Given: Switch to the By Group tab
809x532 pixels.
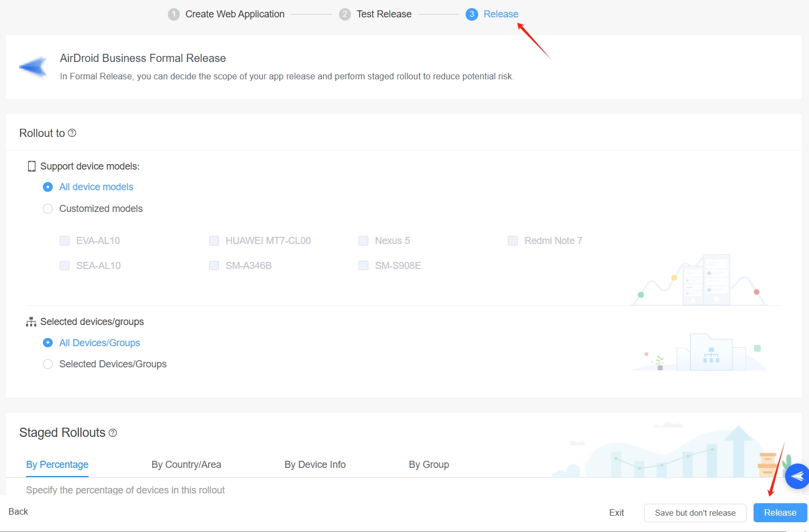Looking at the screenshot, I should pyautogui.click(x=429, y=465).
